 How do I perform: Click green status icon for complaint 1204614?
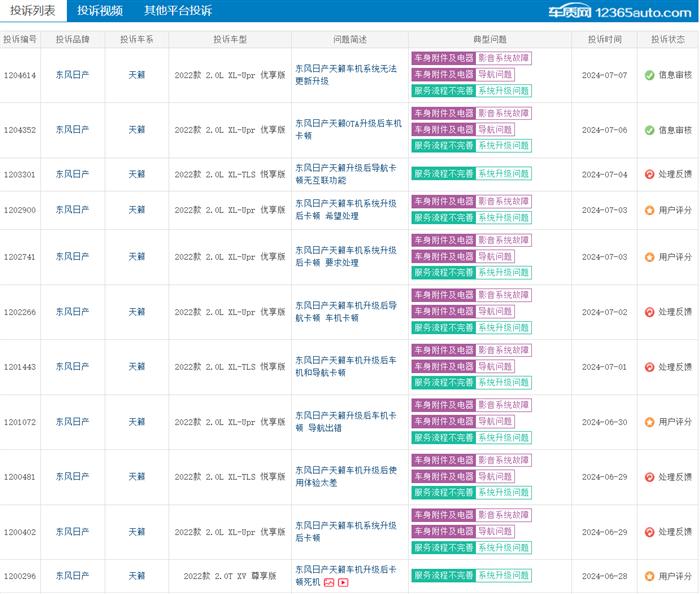(x=650, y=75)
